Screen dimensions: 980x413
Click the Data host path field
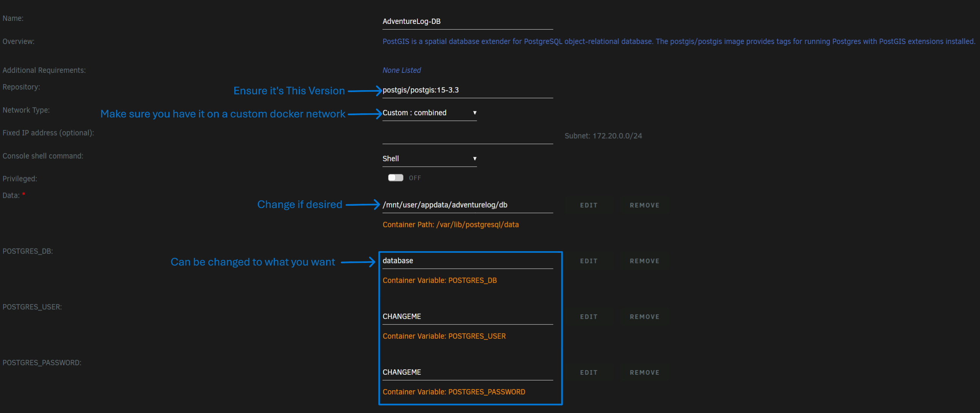pyautogui.click(x=467, y=205)
